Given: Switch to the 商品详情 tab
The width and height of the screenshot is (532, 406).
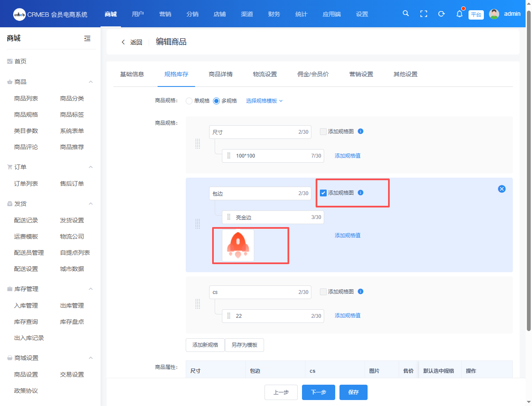Looking at the screenshot, I should (221, 74).
